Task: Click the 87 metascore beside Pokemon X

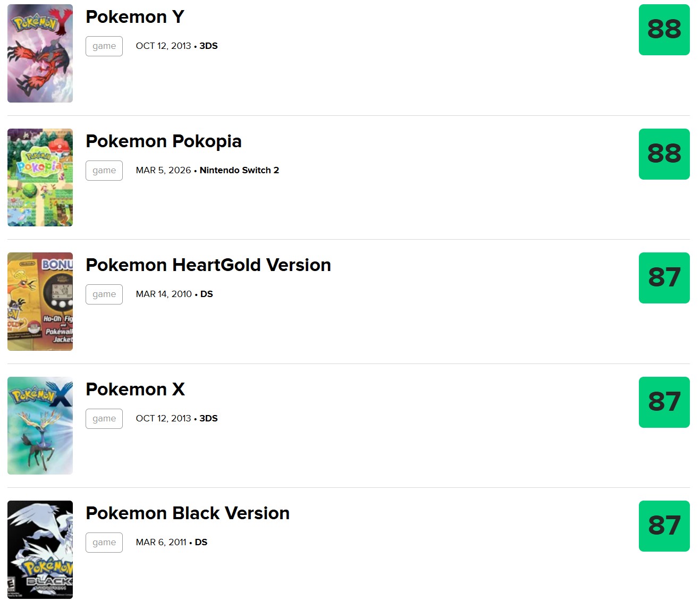Action: [664, 402]
